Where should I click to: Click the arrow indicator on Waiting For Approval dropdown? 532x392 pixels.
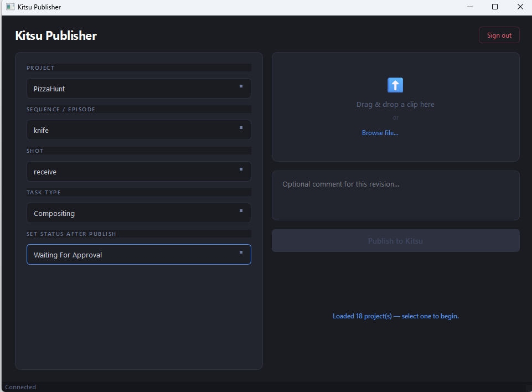tap(241, 252)
